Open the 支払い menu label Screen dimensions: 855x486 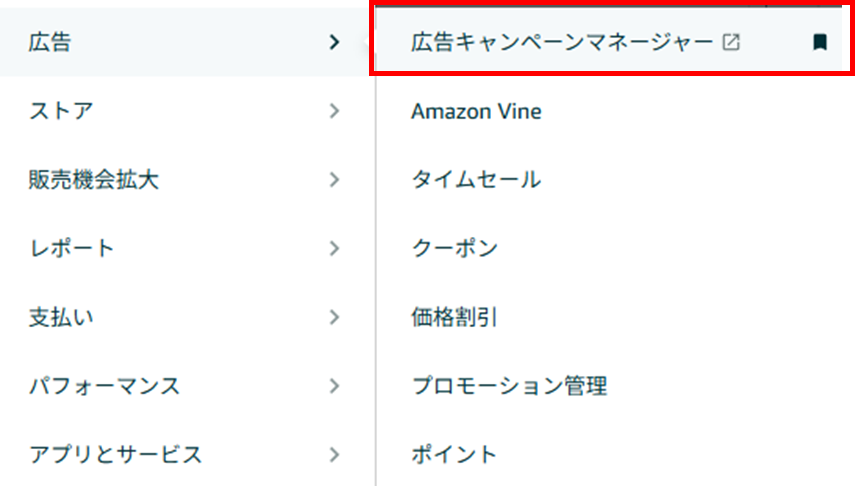coord(62,317)
